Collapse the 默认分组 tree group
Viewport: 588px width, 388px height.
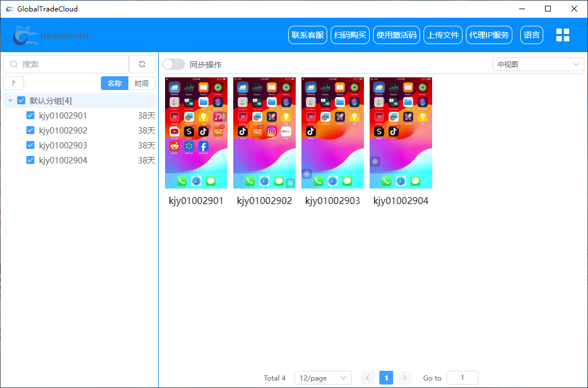click(x=10, y=101)
